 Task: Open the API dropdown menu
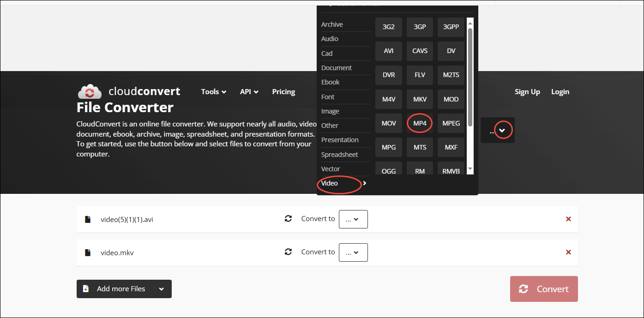click(249, 92)
